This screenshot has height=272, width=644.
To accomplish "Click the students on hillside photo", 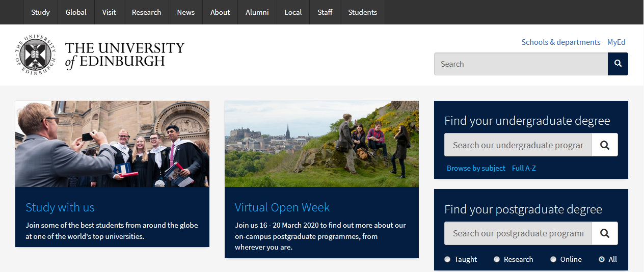I will click(321, 144).
